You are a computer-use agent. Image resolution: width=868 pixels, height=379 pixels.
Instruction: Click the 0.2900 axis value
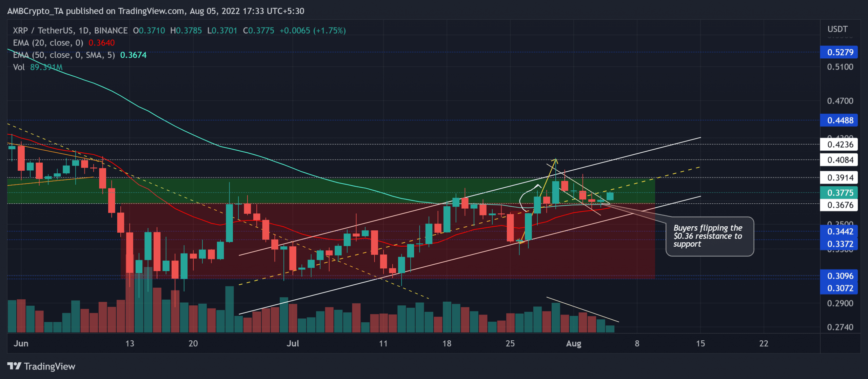[x=840, y=303]
